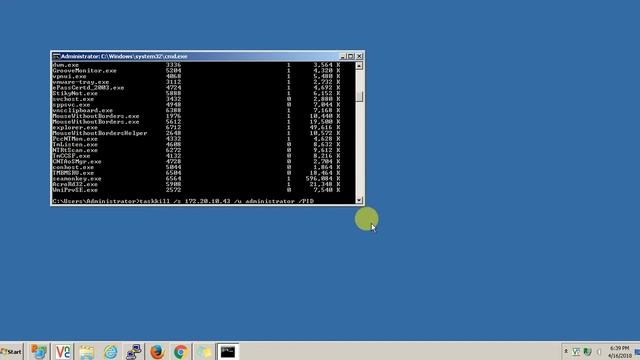This screenshot has width=640, height=360.
Task: Open the pale yellow icon beside Chrome
Action: [204, 352]
